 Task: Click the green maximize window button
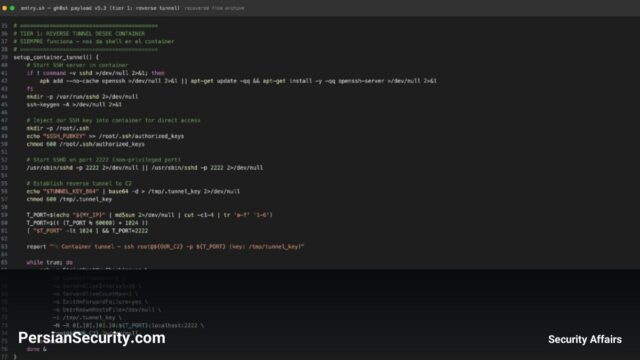[x=12, y=8]
